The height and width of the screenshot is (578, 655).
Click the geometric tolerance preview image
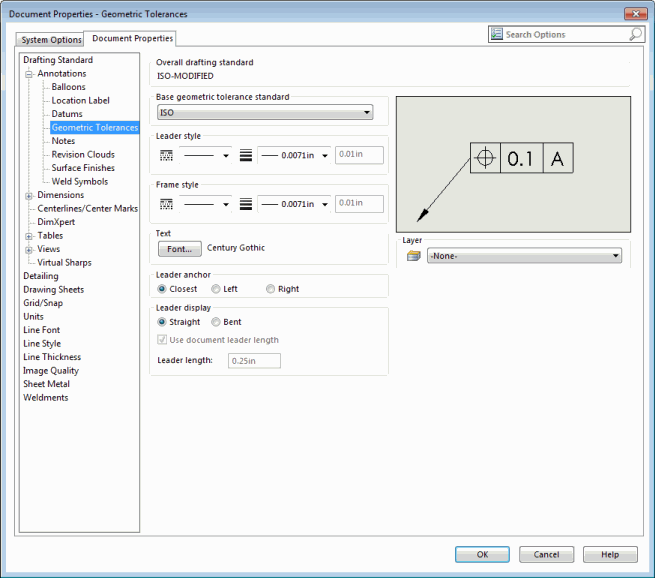pyautogui.click(x=513, y=165)
